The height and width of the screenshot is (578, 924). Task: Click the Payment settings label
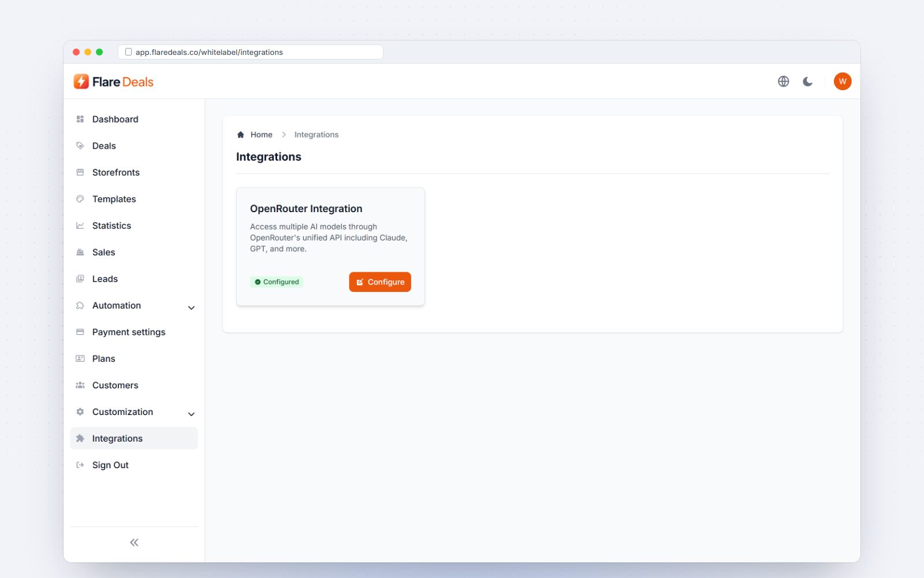click(129, 332)
